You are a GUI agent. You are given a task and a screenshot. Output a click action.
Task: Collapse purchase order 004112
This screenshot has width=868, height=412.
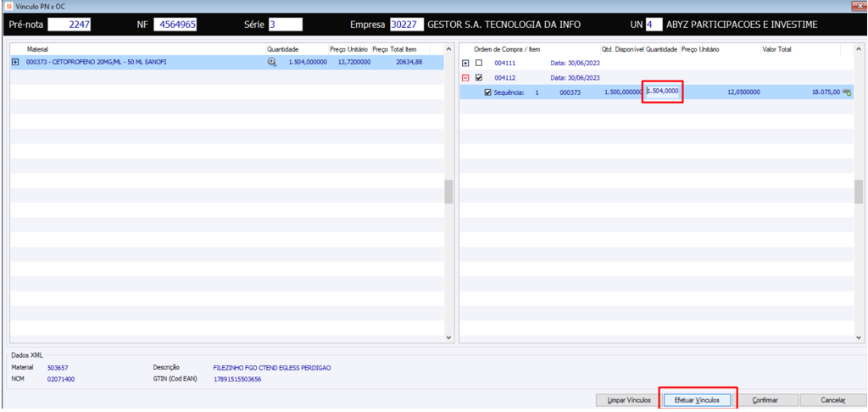[465, 78]
